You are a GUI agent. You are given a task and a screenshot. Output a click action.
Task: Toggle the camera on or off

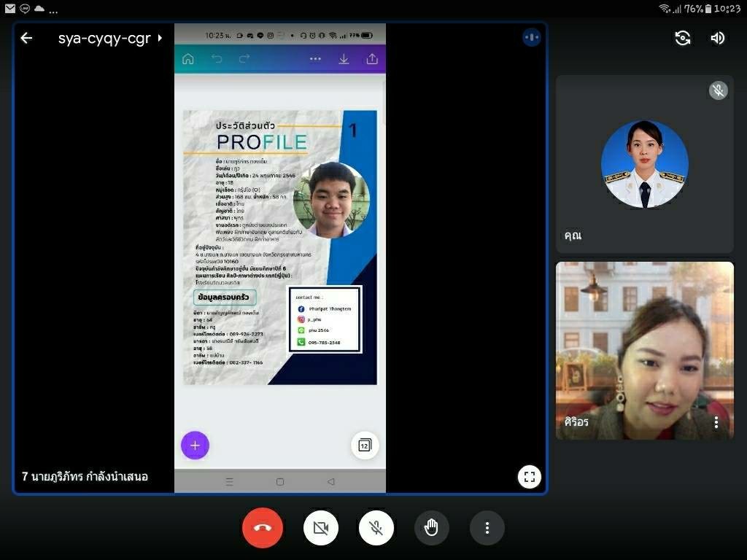point(321,528)
